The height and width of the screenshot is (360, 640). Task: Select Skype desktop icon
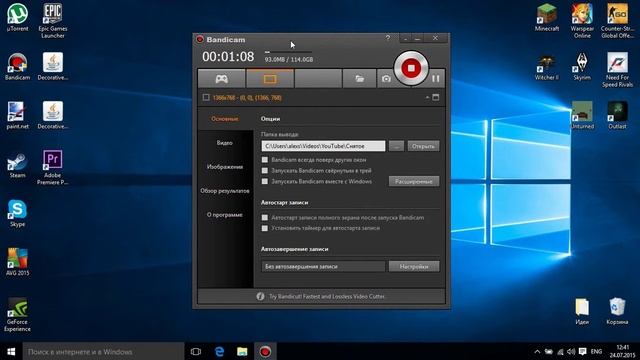(18, 213)
